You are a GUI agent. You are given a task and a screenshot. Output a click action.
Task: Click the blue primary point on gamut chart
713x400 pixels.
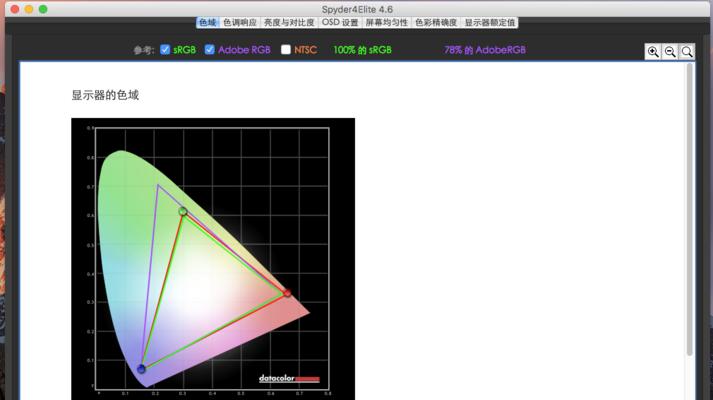(x=141, y=369)
